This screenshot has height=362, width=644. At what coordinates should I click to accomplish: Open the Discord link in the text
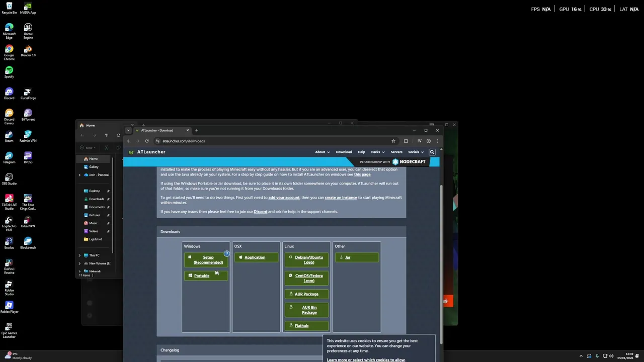260,212
